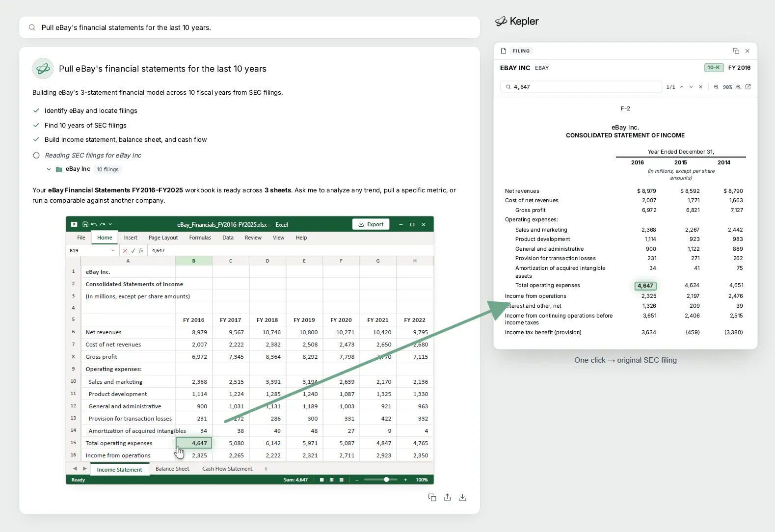This screenshot has height=532, width=775.
Task: Confirm the formula entry with the checkmark icon
Action: click(x=133, y=250)
